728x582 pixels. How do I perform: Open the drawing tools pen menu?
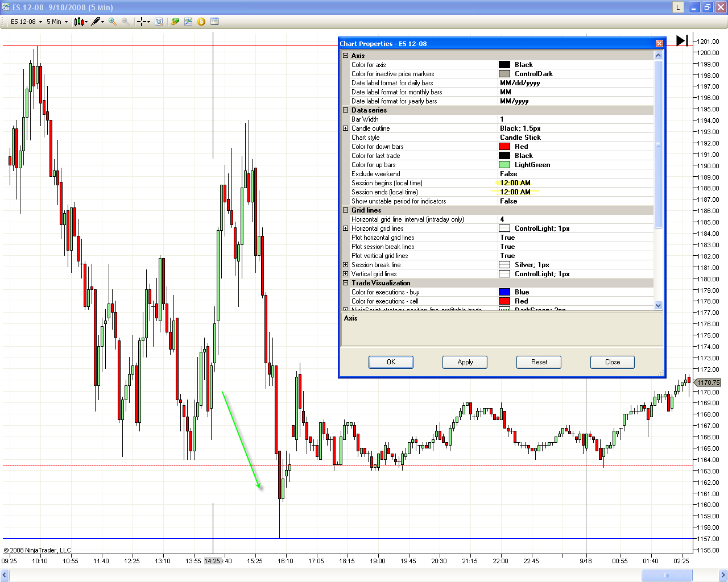pos(98,22)
